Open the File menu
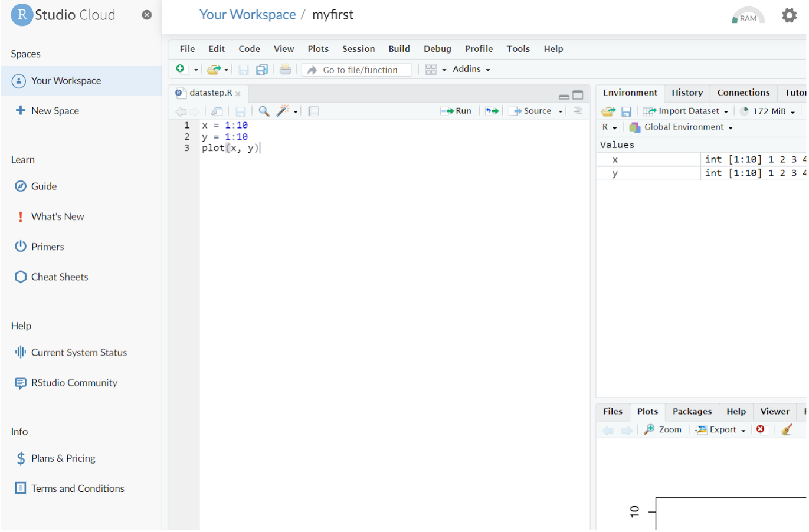Viewport: 809px width, 532px height. [x=187, y=49]
